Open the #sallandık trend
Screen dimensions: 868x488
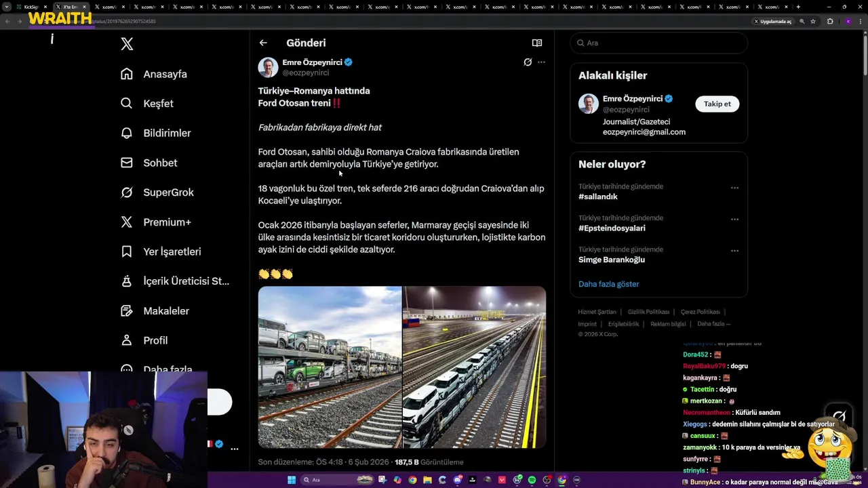(x=598, y=197)
